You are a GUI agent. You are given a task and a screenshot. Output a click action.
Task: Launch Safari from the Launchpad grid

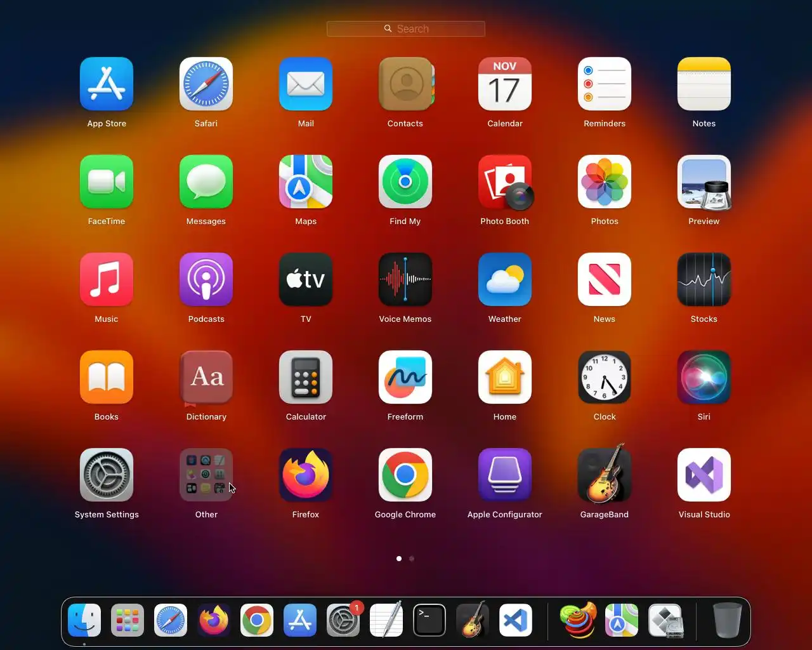tap(206, 84)
